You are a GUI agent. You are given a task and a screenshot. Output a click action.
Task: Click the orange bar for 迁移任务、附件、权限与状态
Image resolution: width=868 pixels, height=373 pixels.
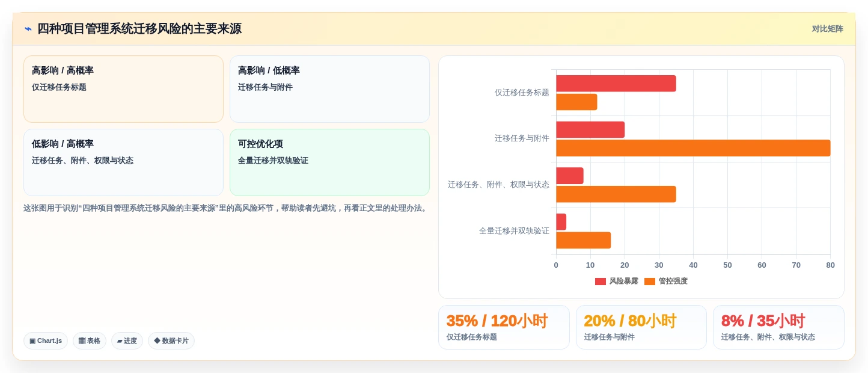(x=616, y=194)
